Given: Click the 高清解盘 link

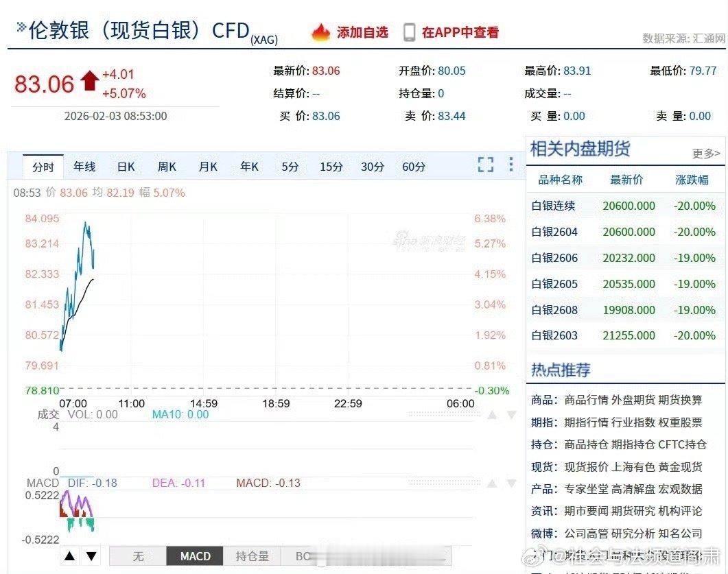Looking at the screenshot, I should pos(633,489).
